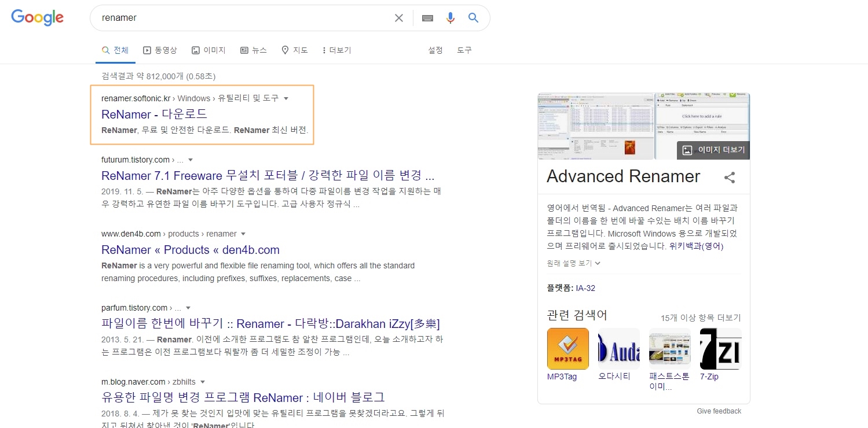Image resolution: width=868 pixels, height=428 pixels.
Task: Select the 전체 tab
Action: (115, 50)
